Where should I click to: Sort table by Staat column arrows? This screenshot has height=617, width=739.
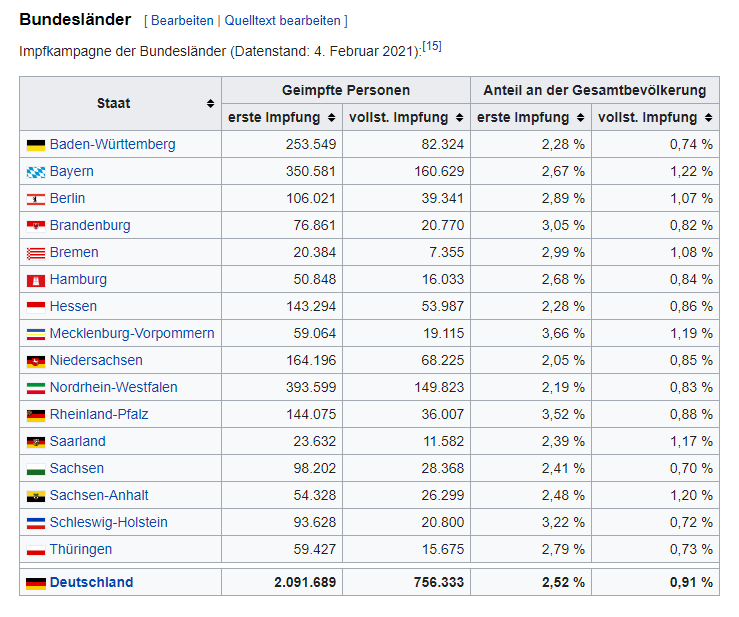(x=210, y=104)
